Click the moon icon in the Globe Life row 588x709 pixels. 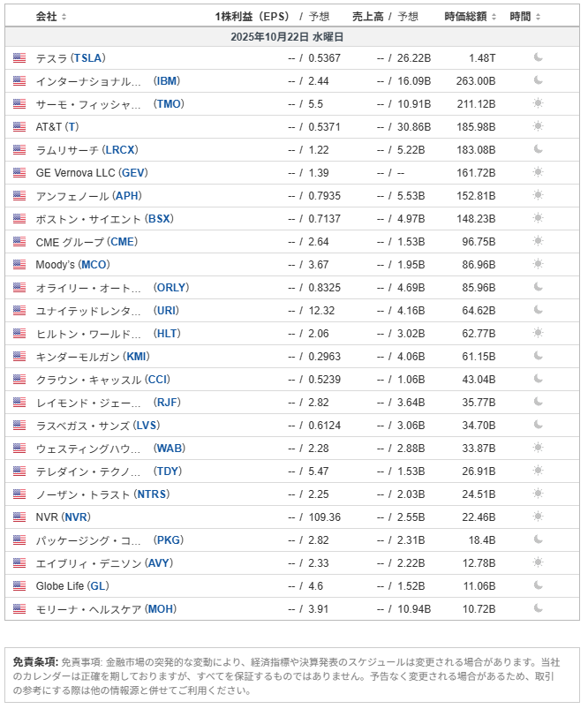click(x=538, y=586)
